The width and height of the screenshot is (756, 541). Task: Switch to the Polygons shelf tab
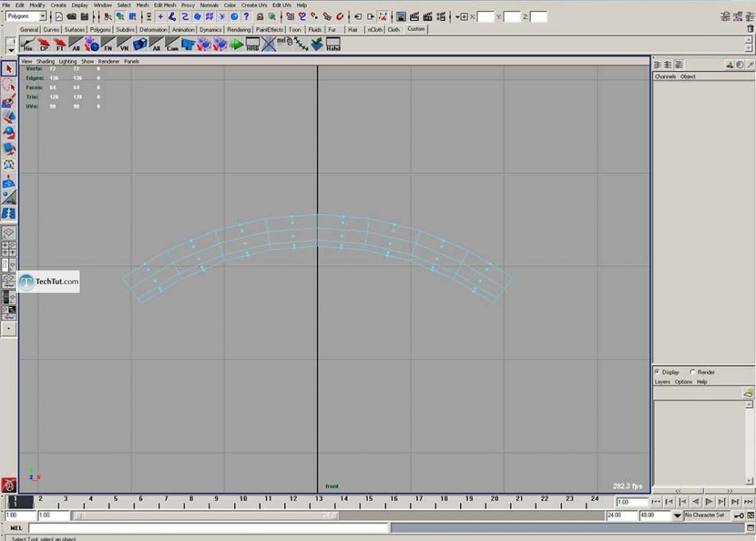pyautogui.click(x=99, y=29)
